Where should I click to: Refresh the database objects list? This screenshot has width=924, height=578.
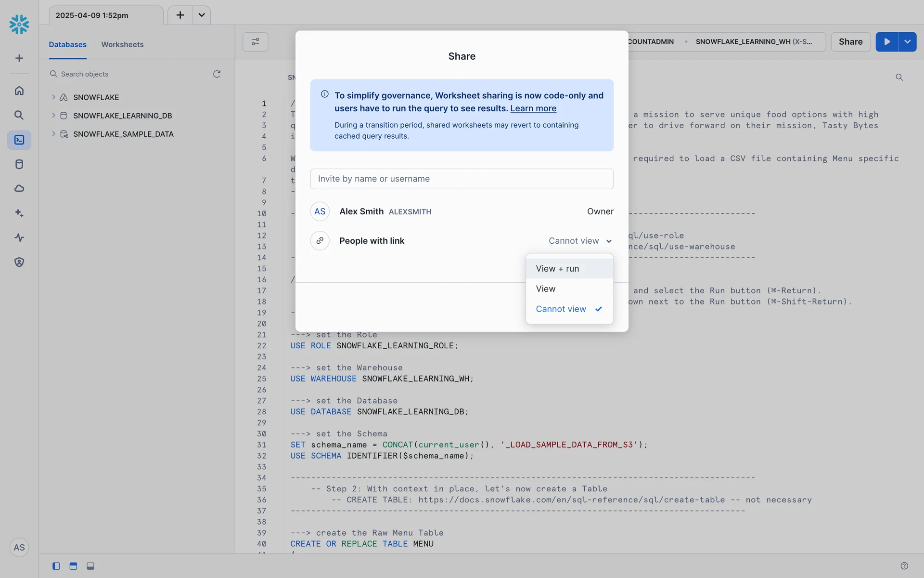(217, 74)
